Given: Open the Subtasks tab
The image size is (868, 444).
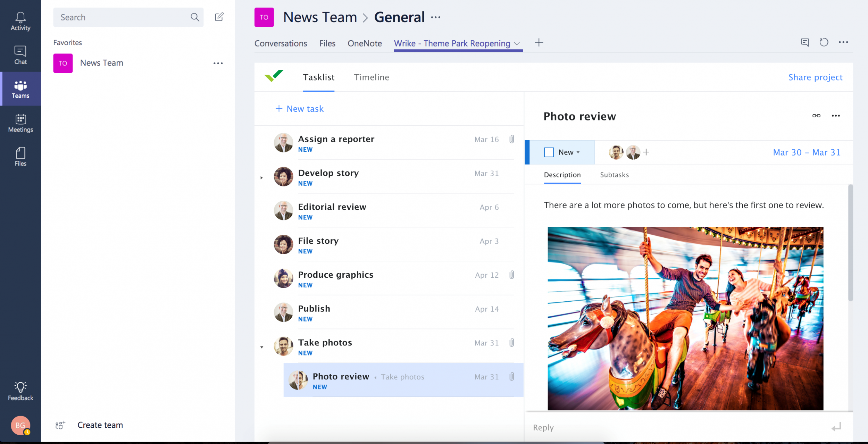Looking at the screenshot, I should (x=614, y=175).
